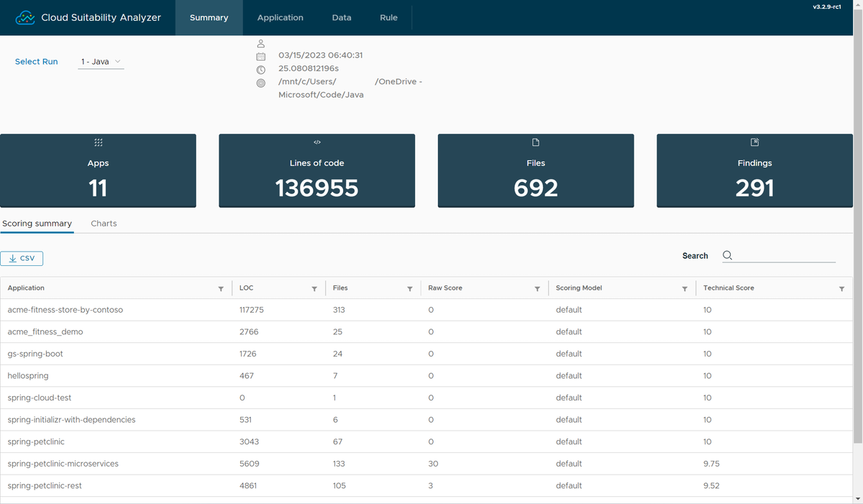The width and height of the screenshot is (863, 504).
Task: Click the grid icon on Apps card
Action: [x=98, y=142]
